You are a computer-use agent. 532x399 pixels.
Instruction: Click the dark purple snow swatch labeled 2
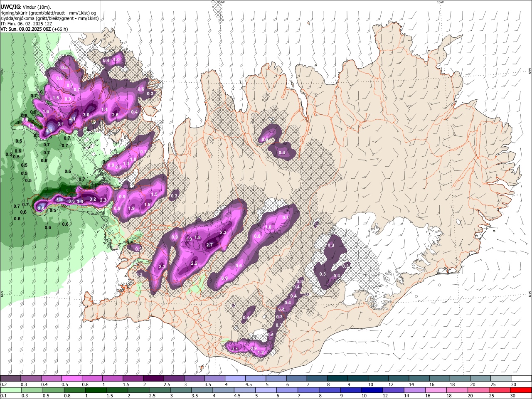coord(153,379)
